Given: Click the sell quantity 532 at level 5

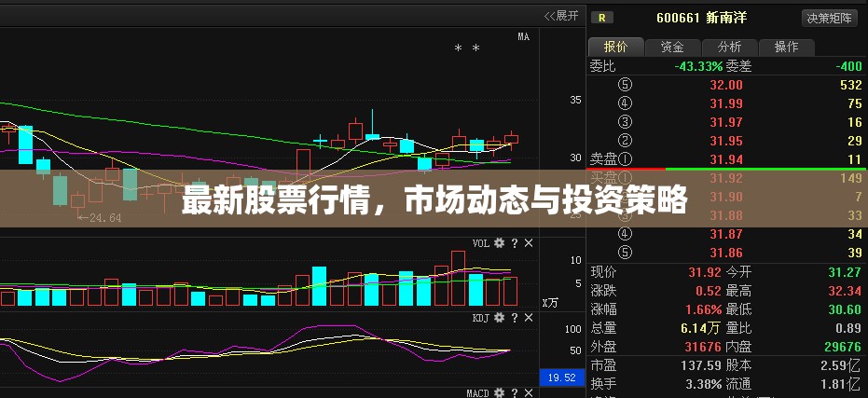Looking at the screenshot, I should (x=851, y=85).
